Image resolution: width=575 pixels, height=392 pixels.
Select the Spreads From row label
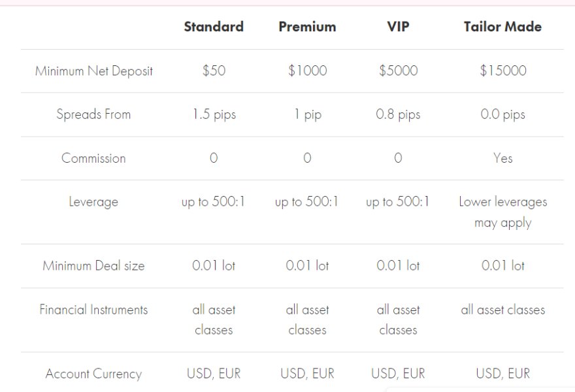(x=93, y=114)
